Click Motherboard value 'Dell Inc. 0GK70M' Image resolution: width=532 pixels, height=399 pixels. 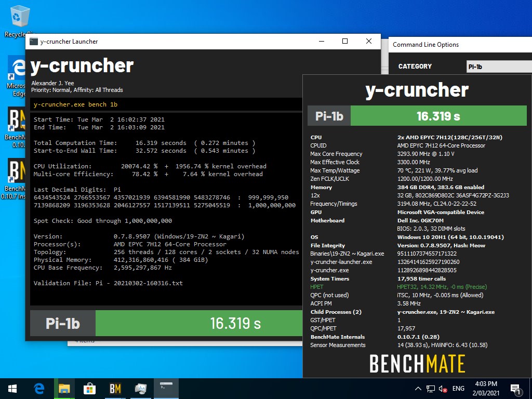coord(420,220)
